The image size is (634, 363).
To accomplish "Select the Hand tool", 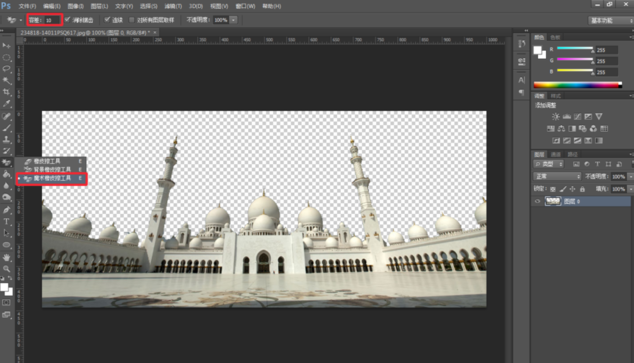I will [x=6, y=257].
